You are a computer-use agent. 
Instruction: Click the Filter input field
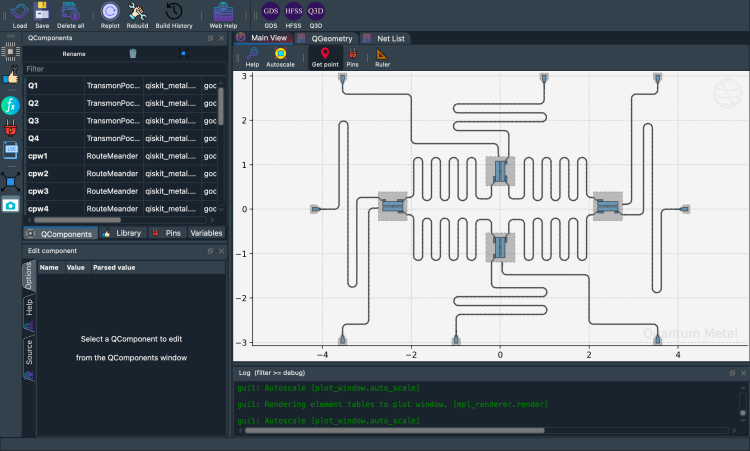tap(125, 69)
